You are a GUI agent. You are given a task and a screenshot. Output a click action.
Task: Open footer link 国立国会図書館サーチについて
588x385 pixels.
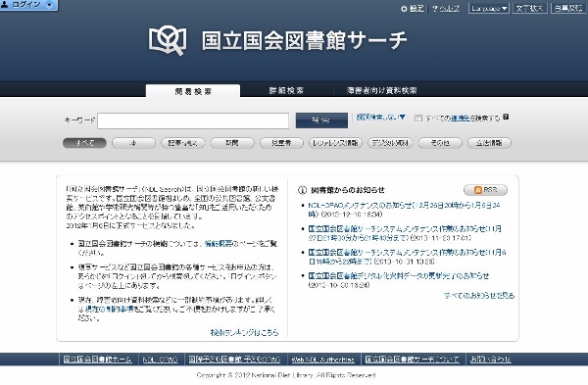tap(413, 360)
